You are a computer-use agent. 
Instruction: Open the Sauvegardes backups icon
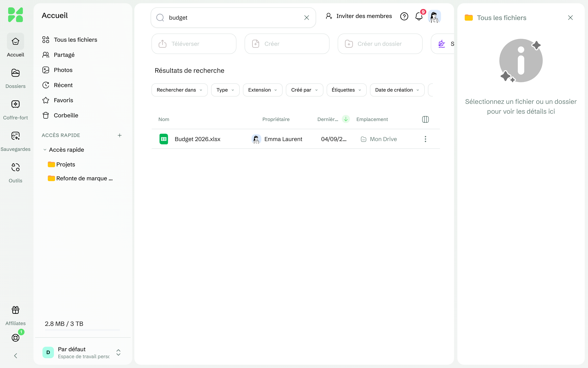(x=15, y=136)
